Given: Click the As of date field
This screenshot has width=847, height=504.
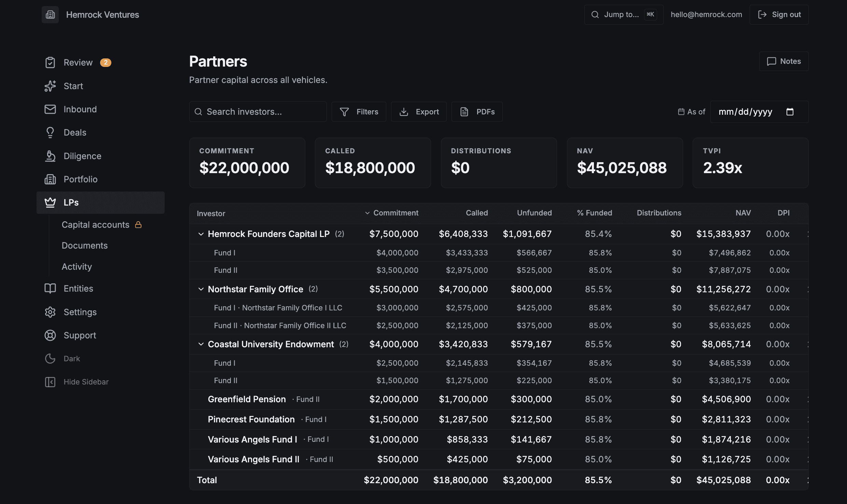Looking at the screenshot, I should coord(759,112).
